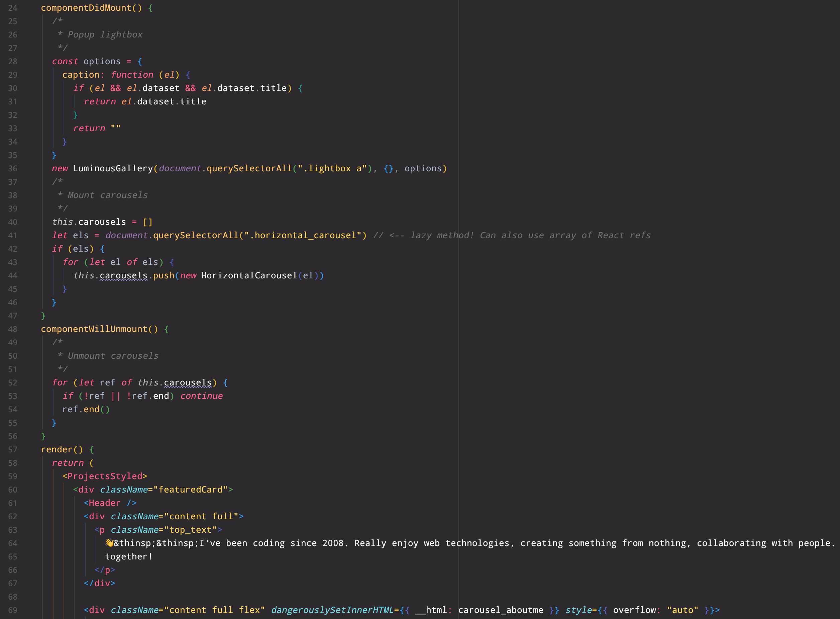Click line number 57 beside render()

click(13, 449)
